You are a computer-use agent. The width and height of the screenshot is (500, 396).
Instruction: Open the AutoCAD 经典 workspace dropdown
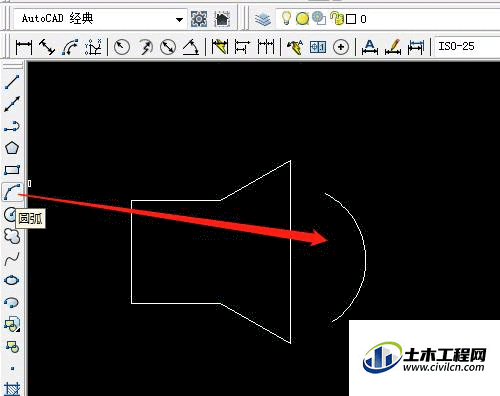(x=179, y=19)
